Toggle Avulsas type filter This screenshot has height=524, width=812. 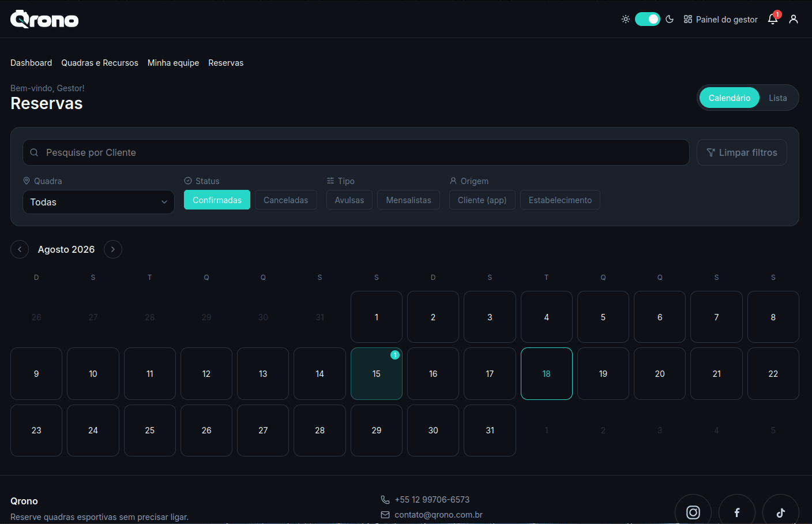(349, 200)
